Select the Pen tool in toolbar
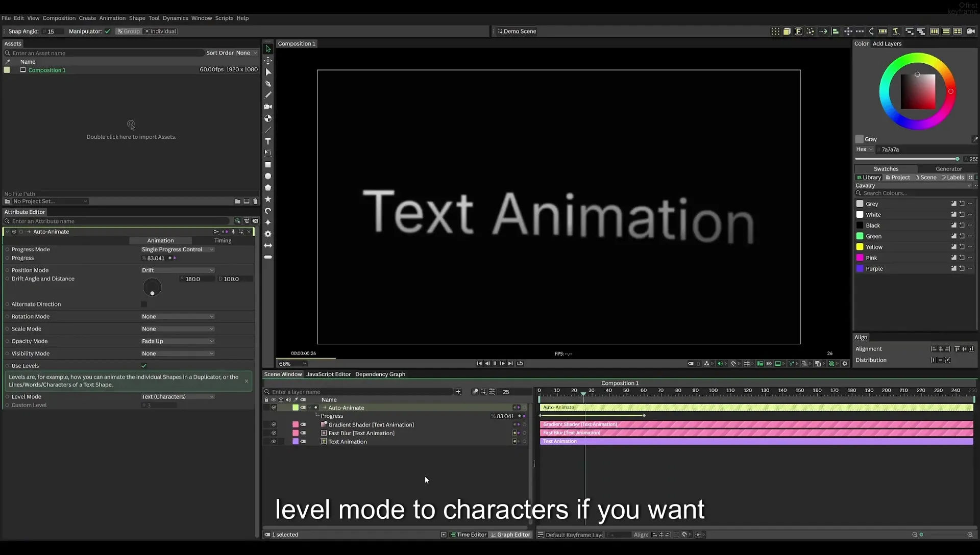The height and width of the screenshot is (555, 980). [268, 84]
